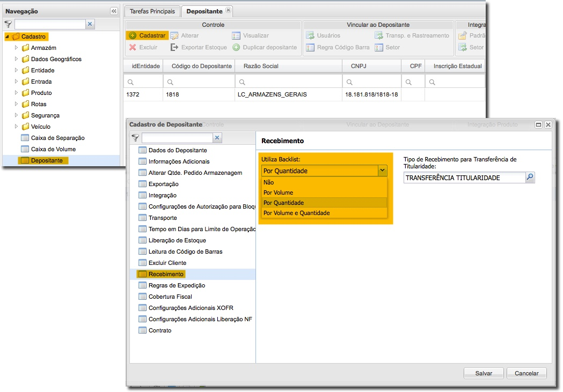Clear the navigation filter with X icon

(90, 24)
